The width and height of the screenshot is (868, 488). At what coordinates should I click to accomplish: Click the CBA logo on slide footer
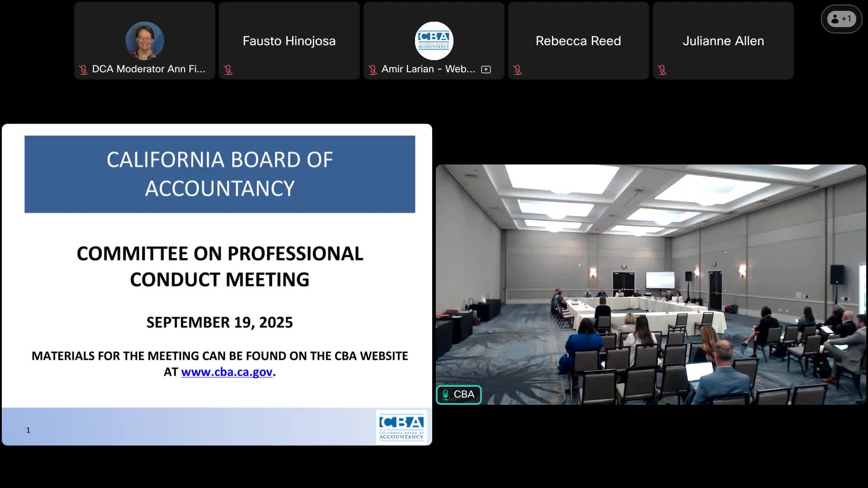(401, 427)
